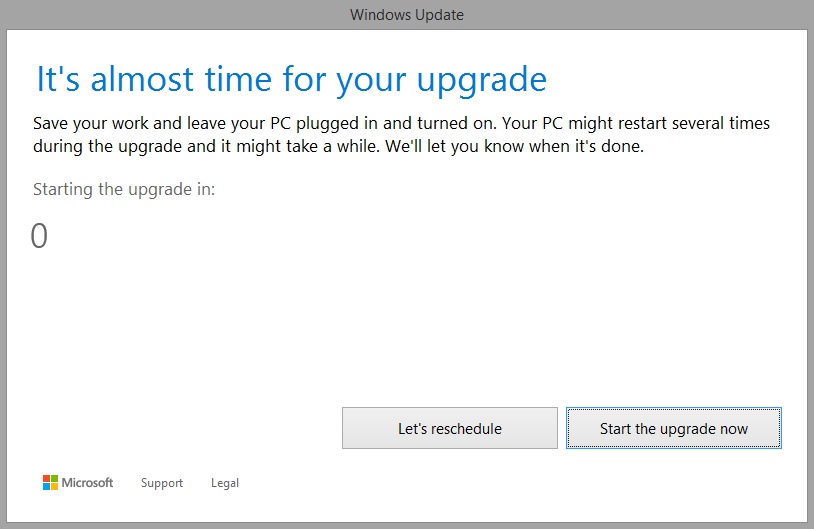Click the Starting the upgrade in label
The width and height of the screenshot is (814, 529).
coord(124,189)
